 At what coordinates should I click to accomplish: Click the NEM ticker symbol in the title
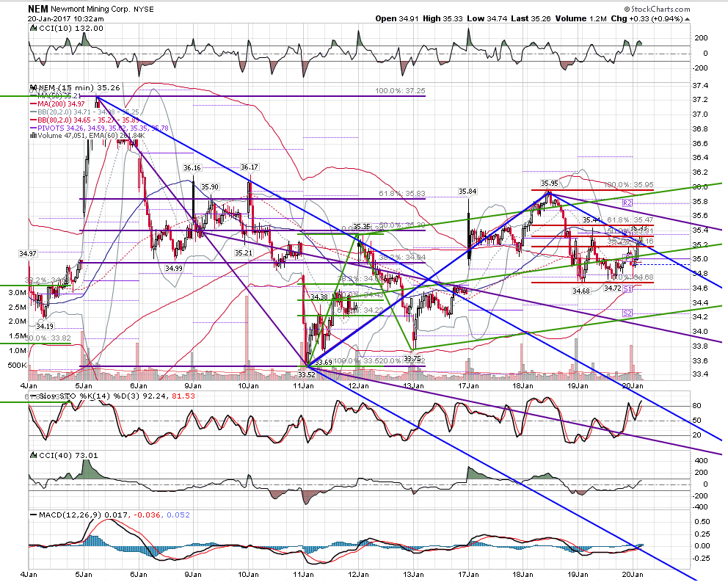pos(37,9)
